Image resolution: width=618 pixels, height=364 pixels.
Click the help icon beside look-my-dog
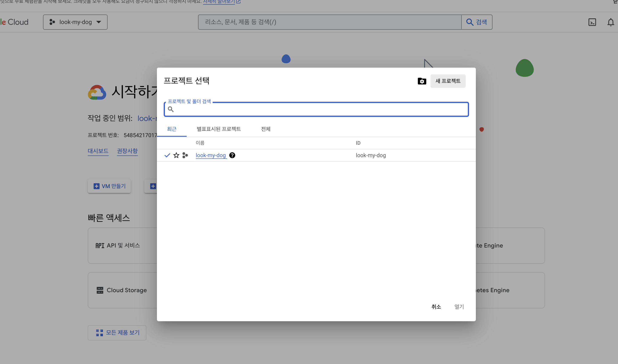(x=232, y=155)
